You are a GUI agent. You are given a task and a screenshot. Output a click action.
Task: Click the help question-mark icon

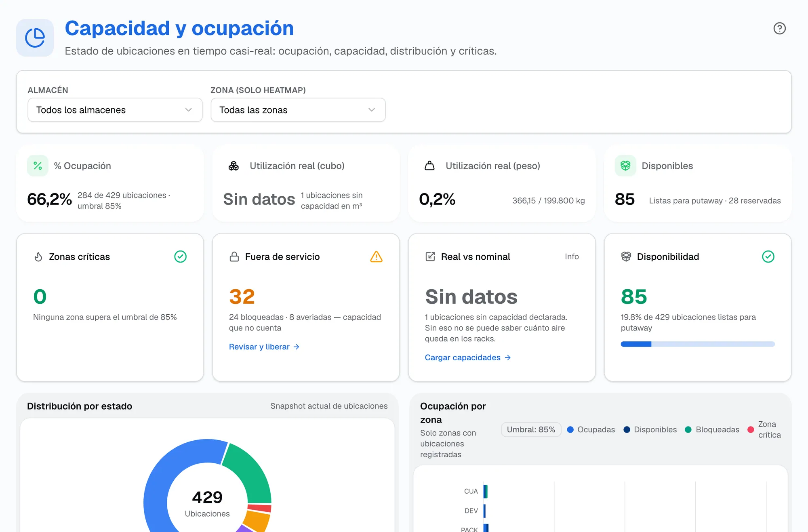pyautogui.click(x=779, y=28)
